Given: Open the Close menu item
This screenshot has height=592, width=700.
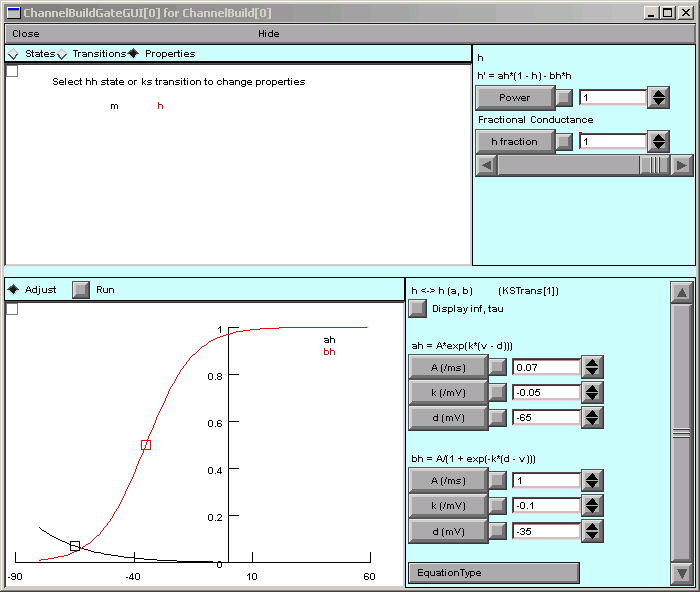Looking at the screenshot, I should point(26,33).
